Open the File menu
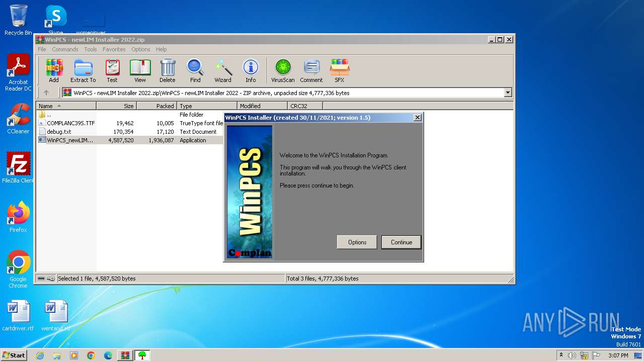The image size is (644, 362). [42, 49]
